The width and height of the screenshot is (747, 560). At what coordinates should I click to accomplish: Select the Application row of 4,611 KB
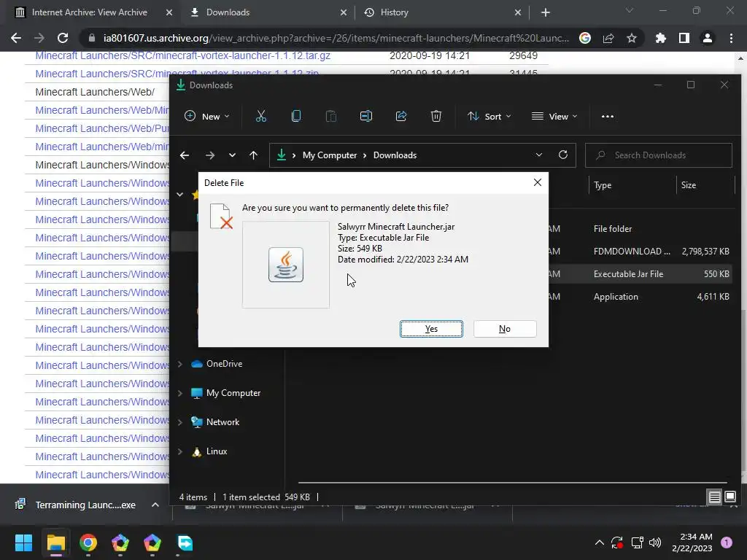(640, 297)
